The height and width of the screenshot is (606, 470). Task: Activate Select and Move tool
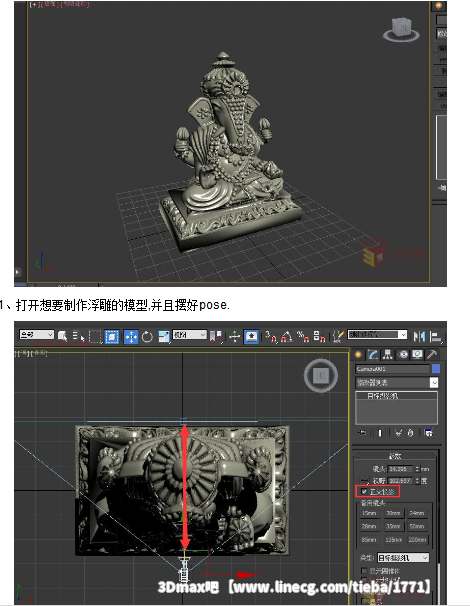tap(131, 337)
